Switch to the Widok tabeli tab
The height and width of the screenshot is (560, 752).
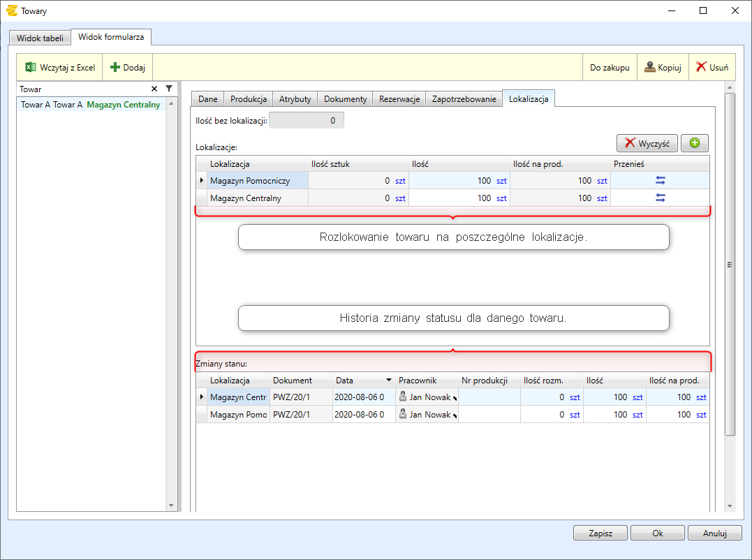(40, 38)
